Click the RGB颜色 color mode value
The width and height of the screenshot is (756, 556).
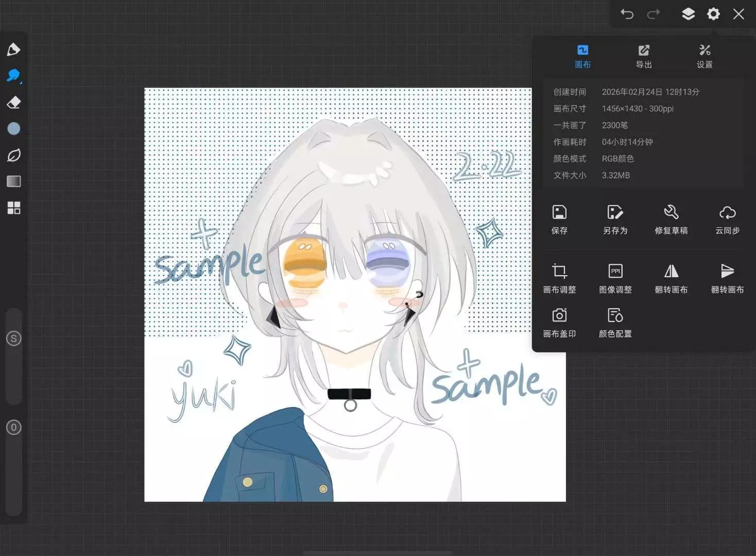click(618, 159)
